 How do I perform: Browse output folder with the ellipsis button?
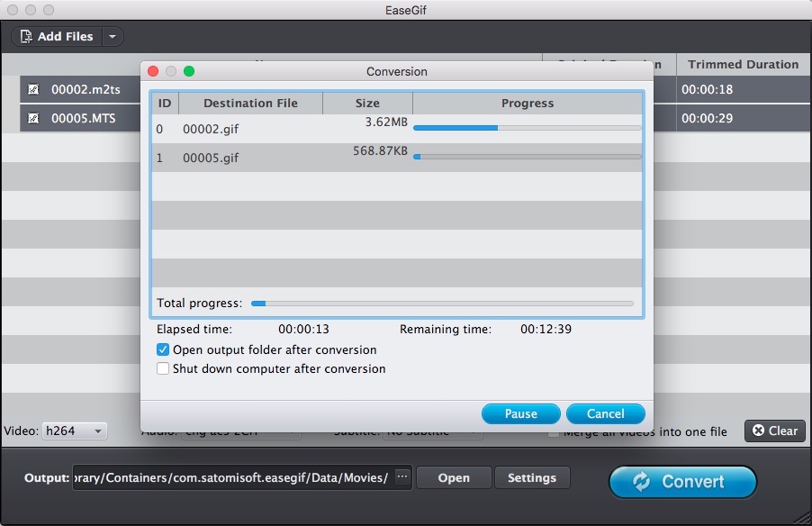tap(402, 476)
